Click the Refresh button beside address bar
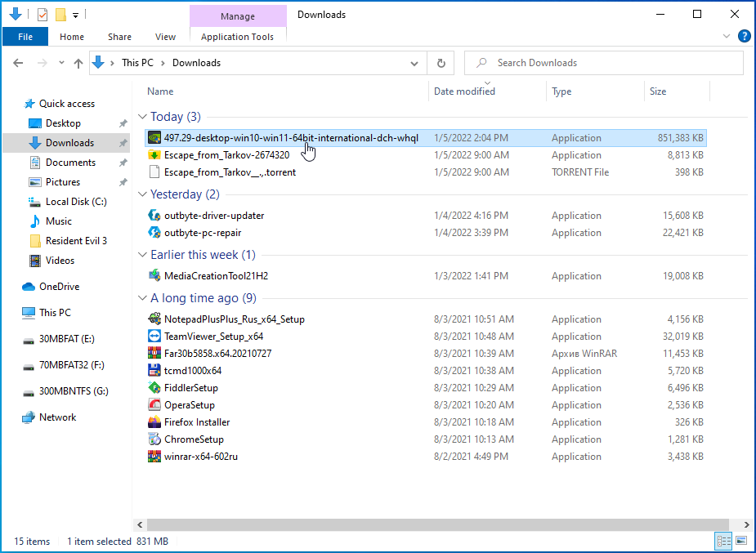Image resolution: width=756 pixels, height=553 pixels. click(441, 63)
